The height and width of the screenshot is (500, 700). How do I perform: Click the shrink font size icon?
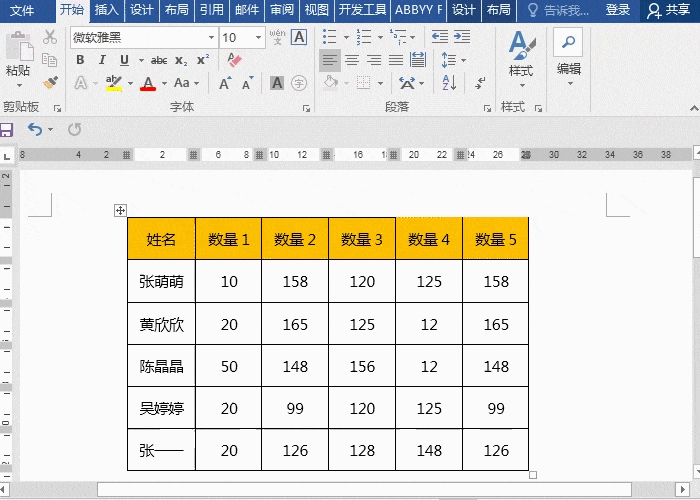pos(247,83)
